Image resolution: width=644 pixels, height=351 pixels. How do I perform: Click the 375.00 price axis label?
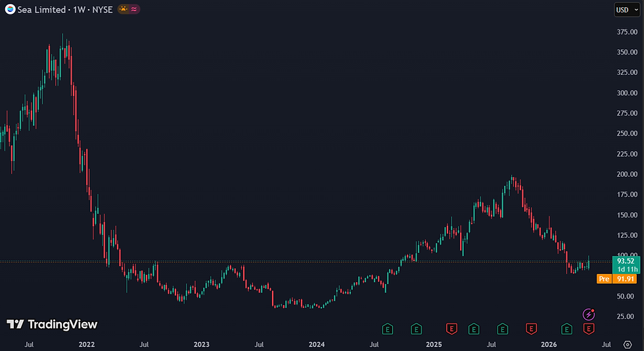[627, 32]
